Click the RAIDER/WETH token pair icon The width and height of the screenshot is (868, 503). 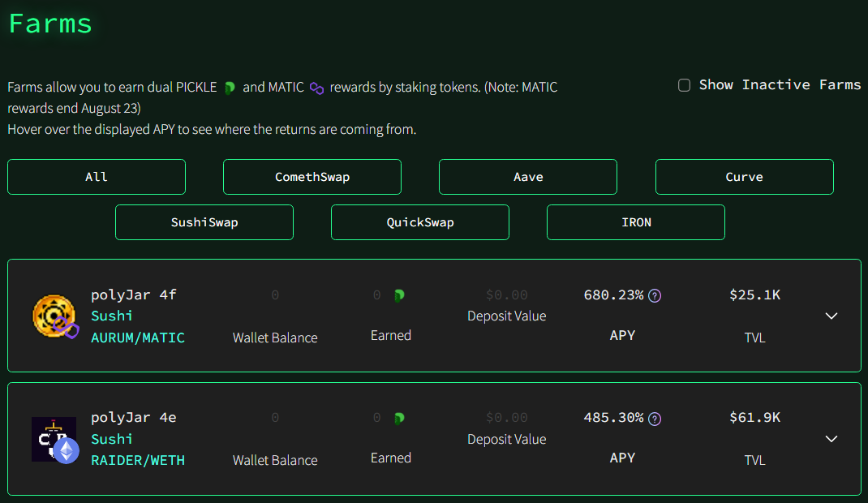(55, 440)
